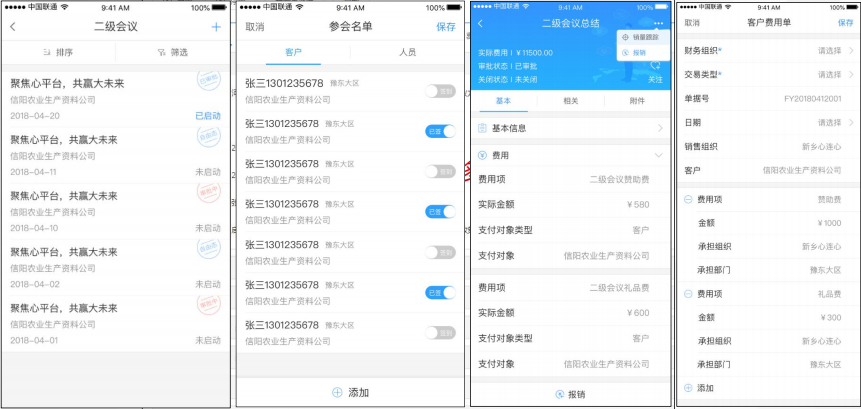Remove the 礼品费 expense item via minus icon
Viewport: 861px width, 409px height.
click(x=687, y=294)
